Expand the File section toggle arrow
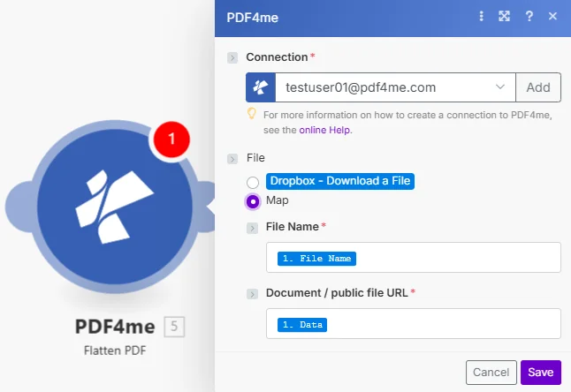The height and width of the screenshot is (392, 571). coord(232,159)
